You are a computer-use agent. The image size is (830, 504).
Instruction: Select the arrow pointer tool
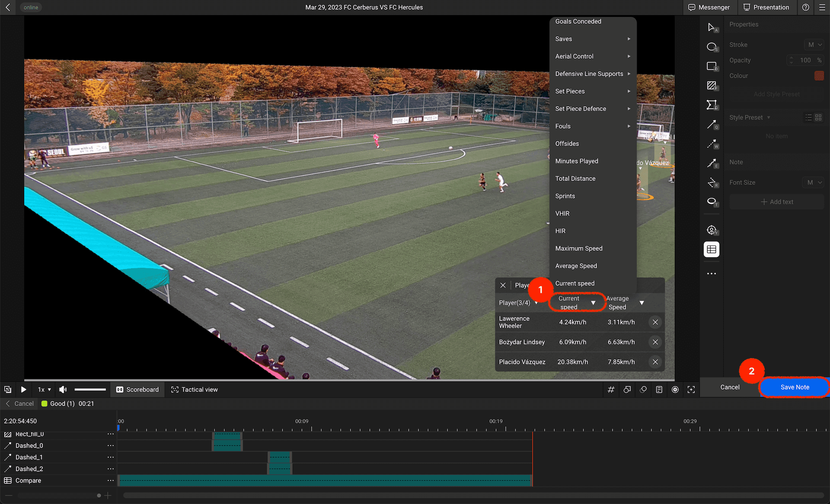(x=711, y=28)
